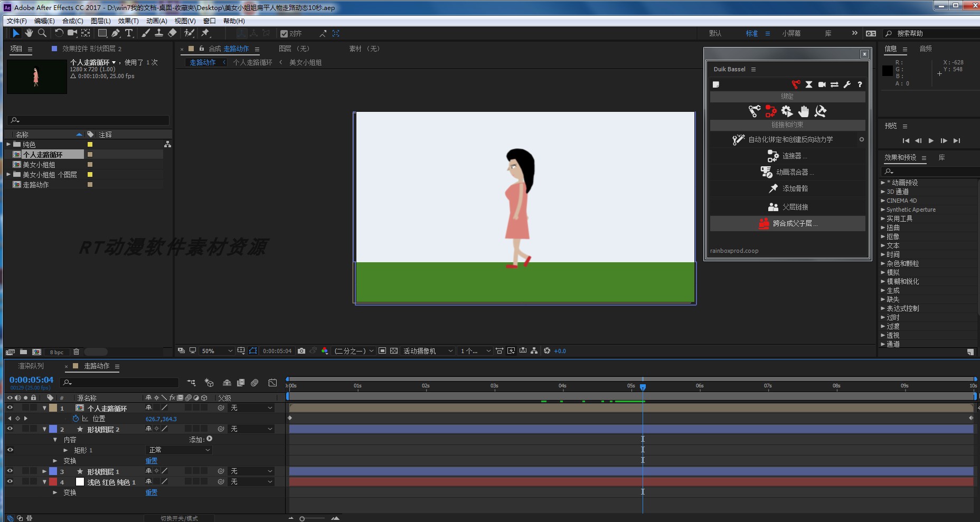Open the 效果(T) menu

(128, 21)
